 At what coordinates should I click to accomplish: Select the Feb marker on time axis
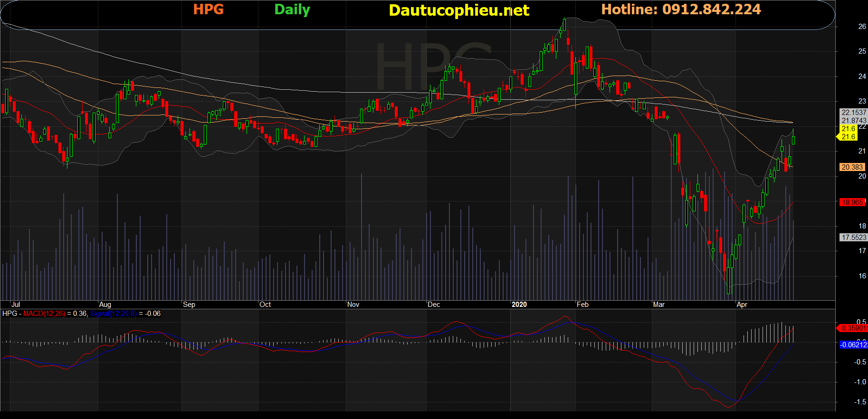point(582,305)
